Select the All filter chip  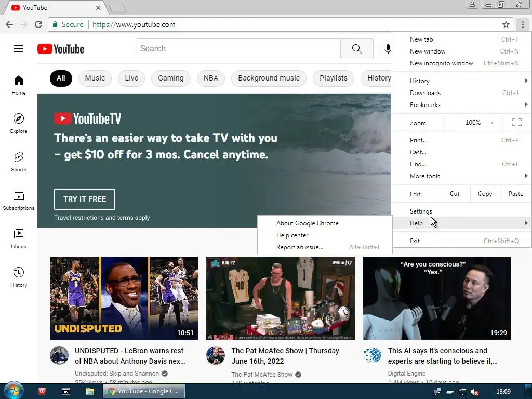61,78
